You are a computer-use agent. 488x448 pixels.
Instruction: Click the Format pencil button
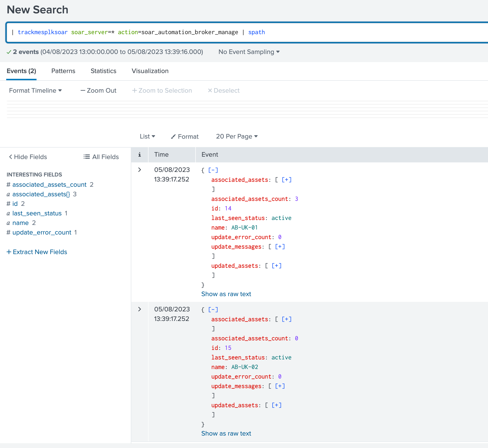pyautogui.click(x=185, y=137)
